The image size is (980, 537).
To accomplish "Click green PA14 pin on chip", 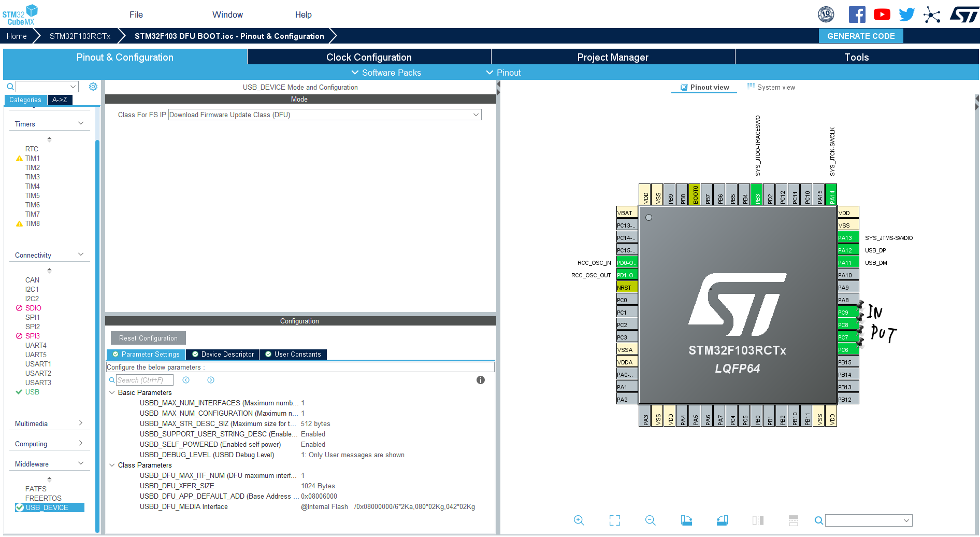I will [x=832, y=195].
